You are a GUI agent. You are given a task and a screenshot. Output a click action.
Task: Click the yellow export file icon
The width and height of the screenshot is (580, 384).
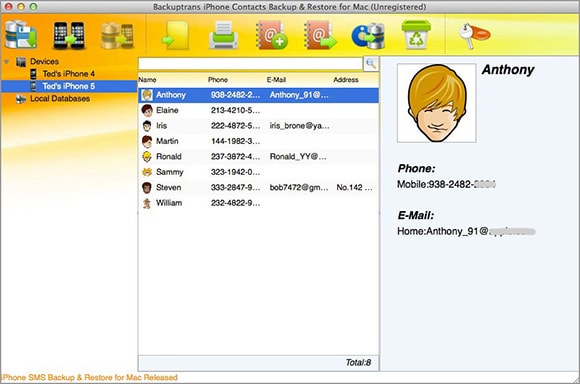176,35
